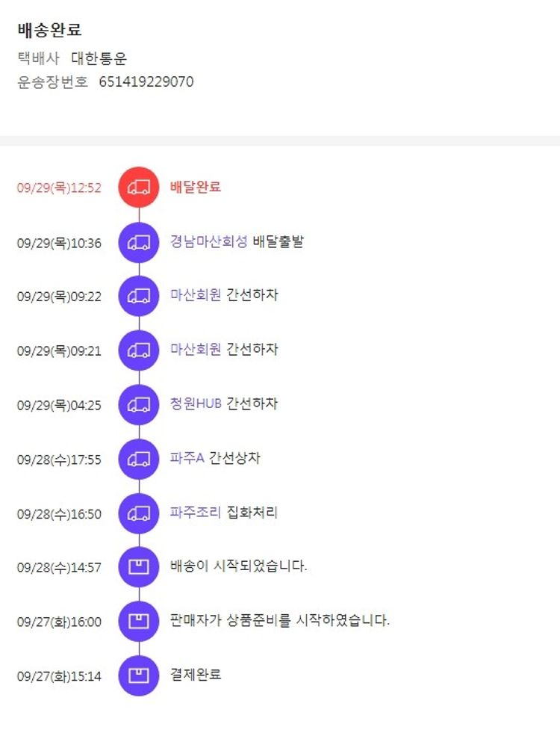Screen dimensions: 560x733
Task: Click the truck icon beside 파주조리 집화처리
Action: [139, 513]
